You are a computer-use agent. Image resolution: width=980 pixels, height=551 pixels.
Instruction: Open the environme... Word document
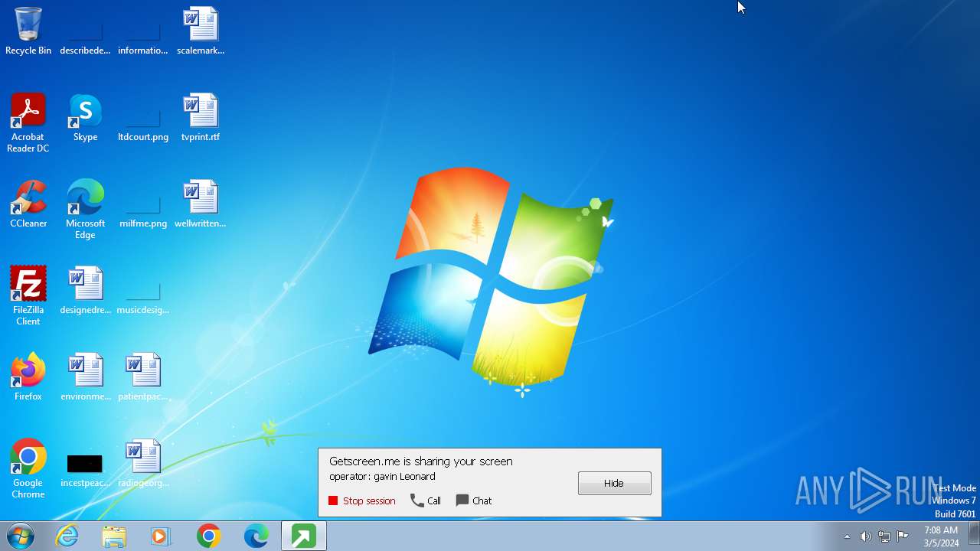[85, 377]
